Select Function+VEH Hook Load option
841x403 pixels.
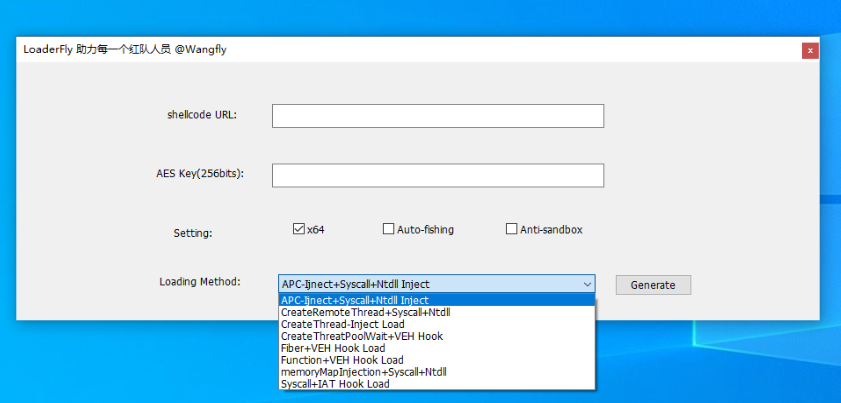pos(437,360)
